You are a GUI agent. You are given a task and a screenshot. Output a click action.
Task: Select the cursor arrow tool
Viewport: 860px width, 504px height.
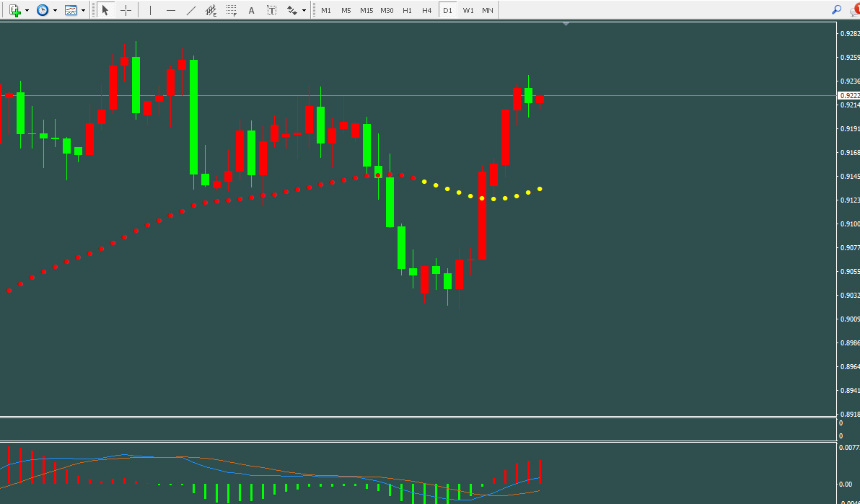pos(105,10)
